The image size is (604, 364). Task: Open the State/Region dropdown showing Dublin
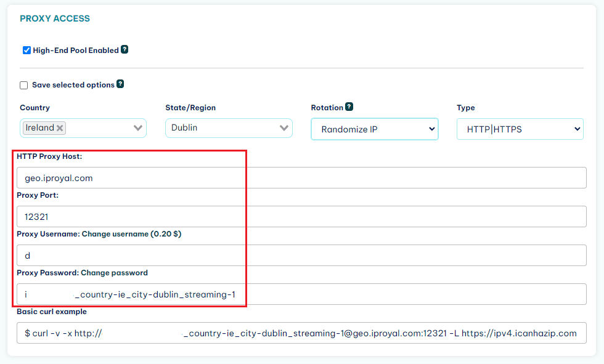(x=229, y=128)
